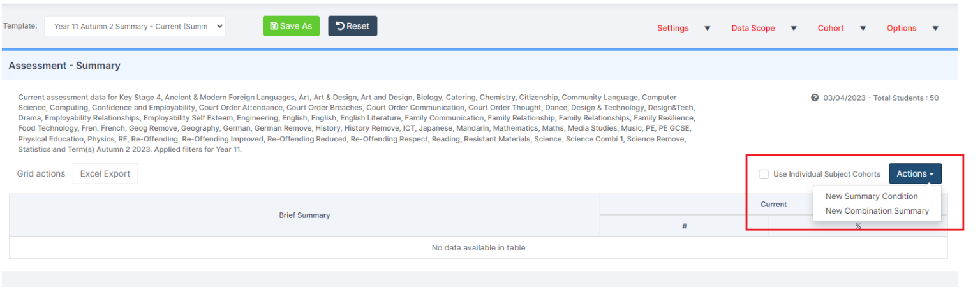
Task: Click the # column header
Action: (684, 226)
